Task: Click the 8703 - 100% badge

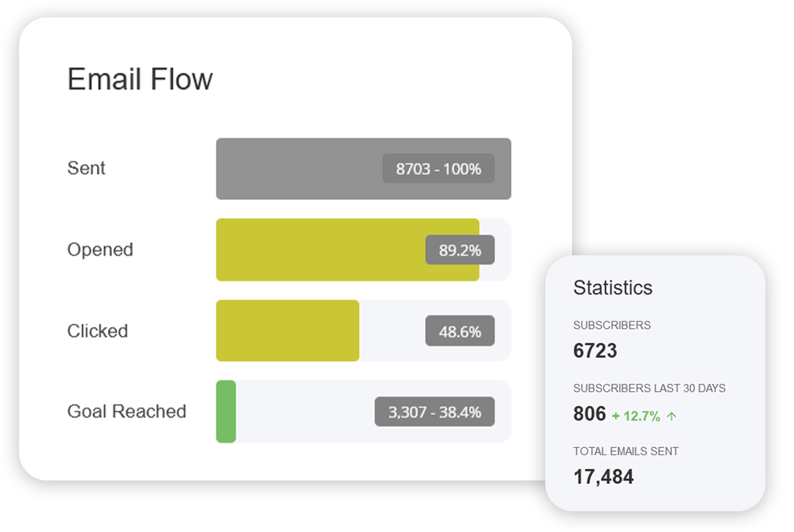Action: pyautogui.click(x=438, y=169)
